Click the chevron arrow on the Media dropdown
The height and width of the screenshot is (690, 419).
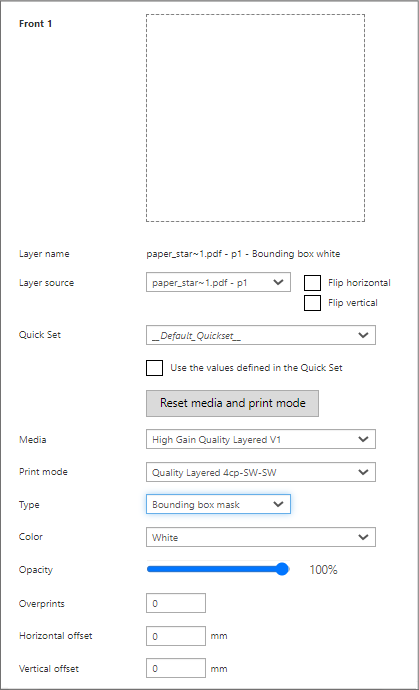click(x=363, y=439)
